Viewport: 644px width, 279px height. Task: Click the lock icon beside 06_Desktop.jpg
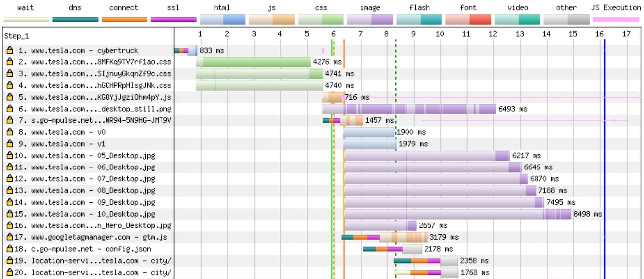coord(9,167)
